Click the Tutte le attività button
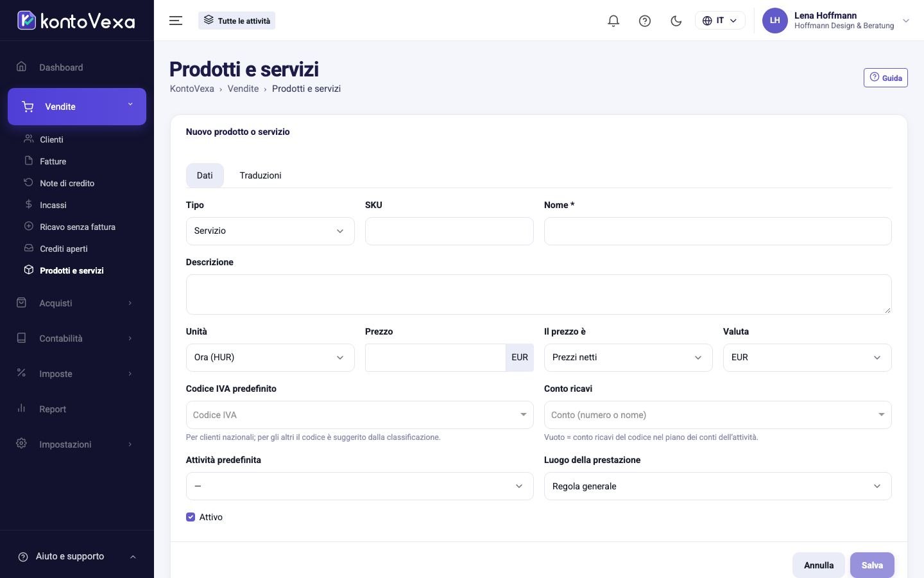The height and width of the screenshot is (578, 924). [237, 21]
